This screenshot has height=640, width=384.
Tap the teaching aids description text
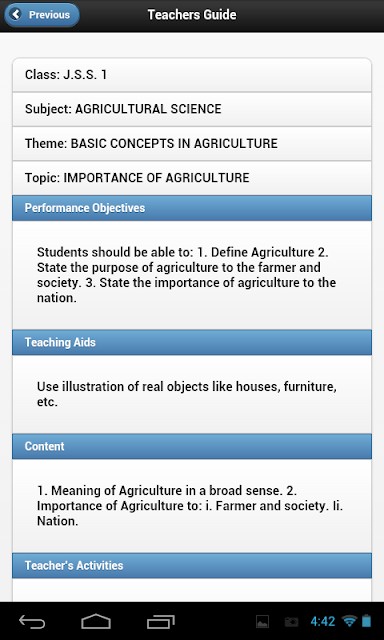[x=186, y=394]
